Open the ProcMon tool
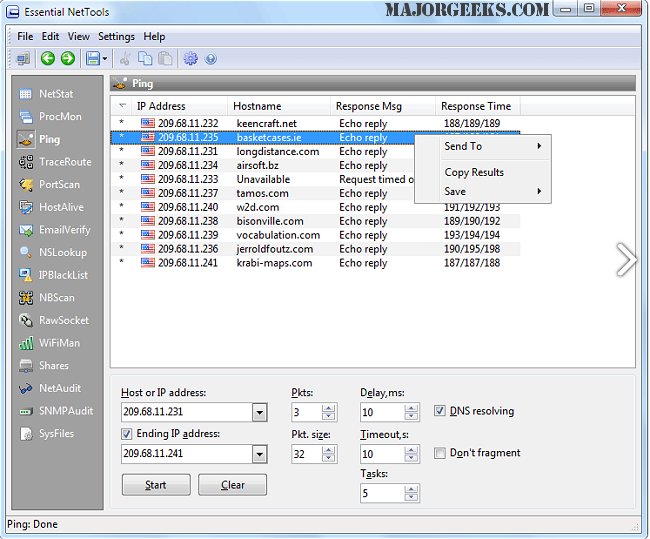Screen dimensions: 650x539 coord(50,117)
